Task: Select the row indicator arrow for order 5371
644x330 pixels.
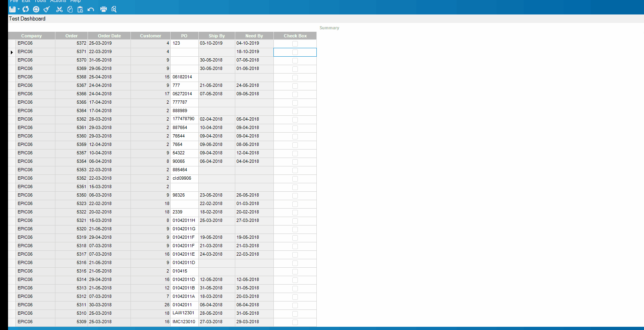Action: [x=12, y=52]
